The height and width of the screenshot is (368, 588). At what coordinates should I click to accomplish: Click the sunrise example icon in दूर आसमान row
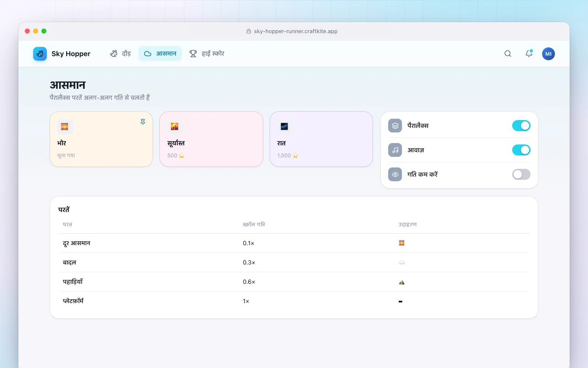pos(401,243)
